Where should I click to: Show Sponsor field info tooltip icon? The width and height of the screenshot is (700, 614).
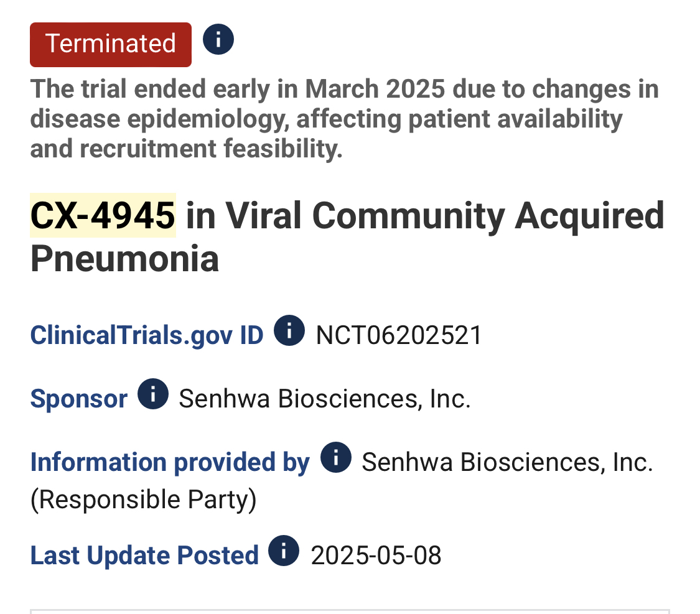tap(153, 394)
